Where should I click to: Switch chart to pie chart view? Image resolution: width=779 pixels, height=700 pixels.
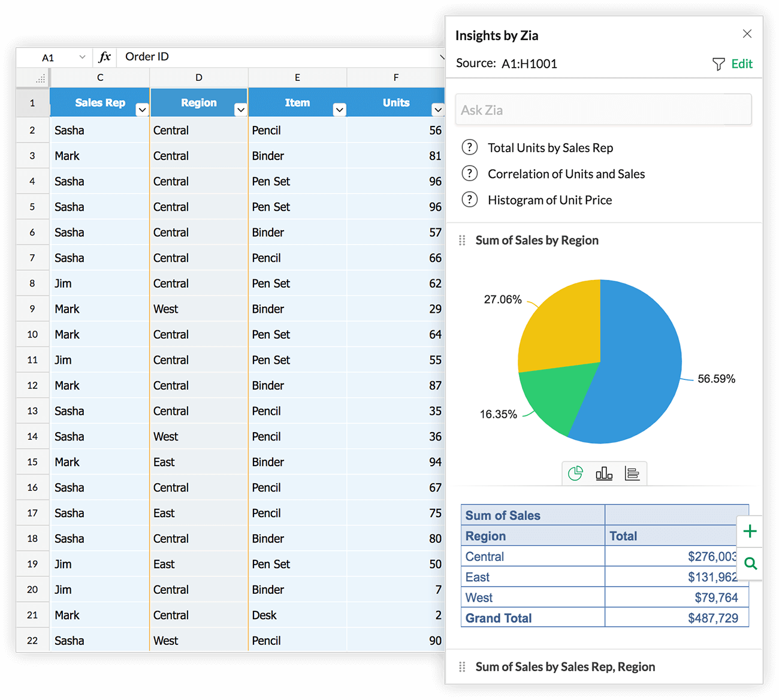(x=575, y=473)
